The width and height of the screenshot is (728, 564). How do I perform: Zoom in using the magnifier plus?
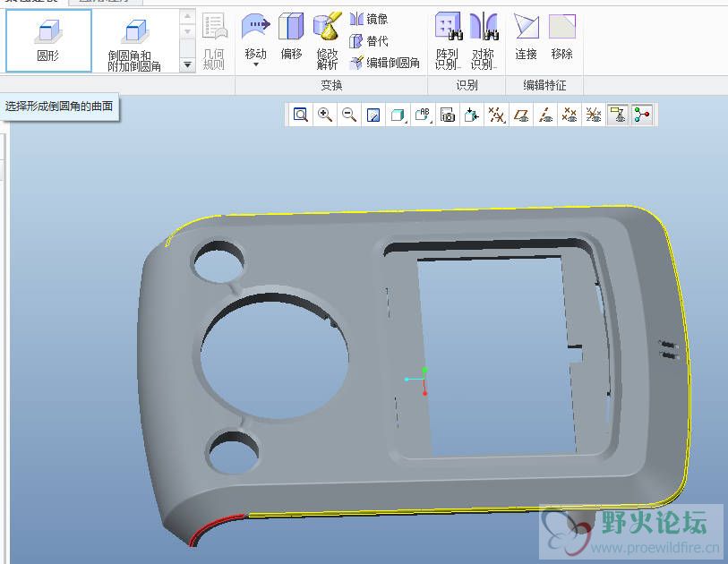(325, 115)
